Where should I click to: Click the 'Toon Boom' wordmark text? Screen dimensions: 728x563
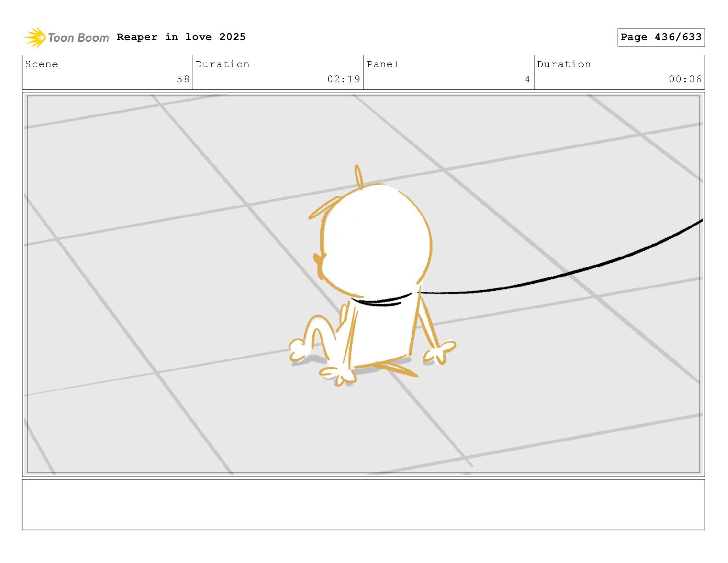79,38
